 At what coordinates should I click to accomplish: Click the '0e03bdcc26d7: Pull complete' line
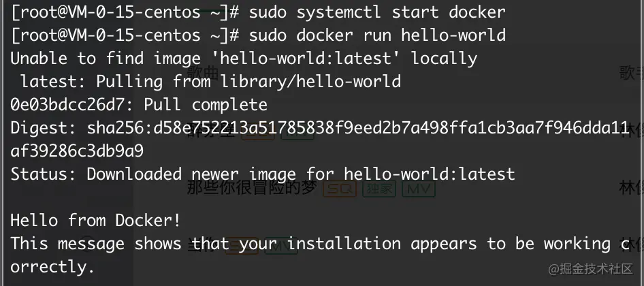[139, 105]
